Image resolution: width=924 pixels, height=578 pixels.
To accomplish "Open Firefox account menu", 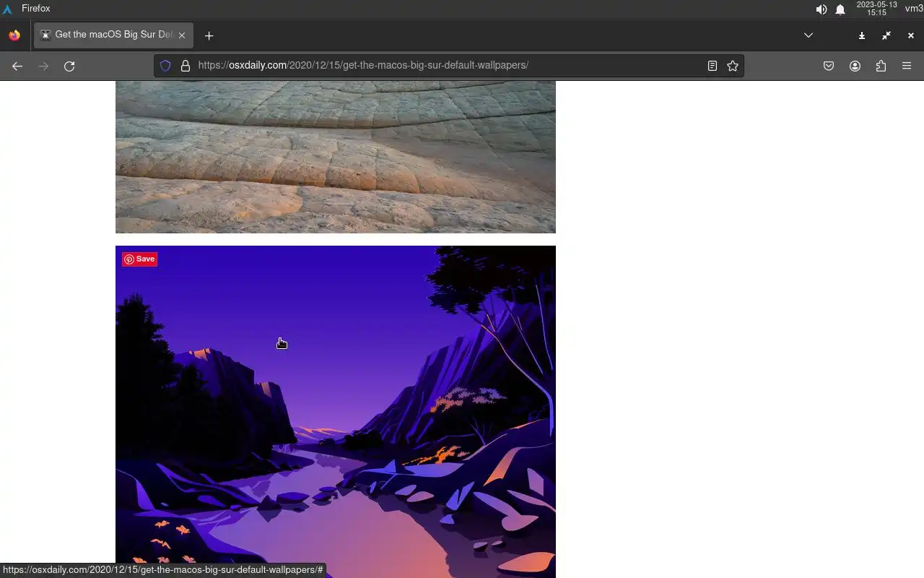I will pos(855,66).
